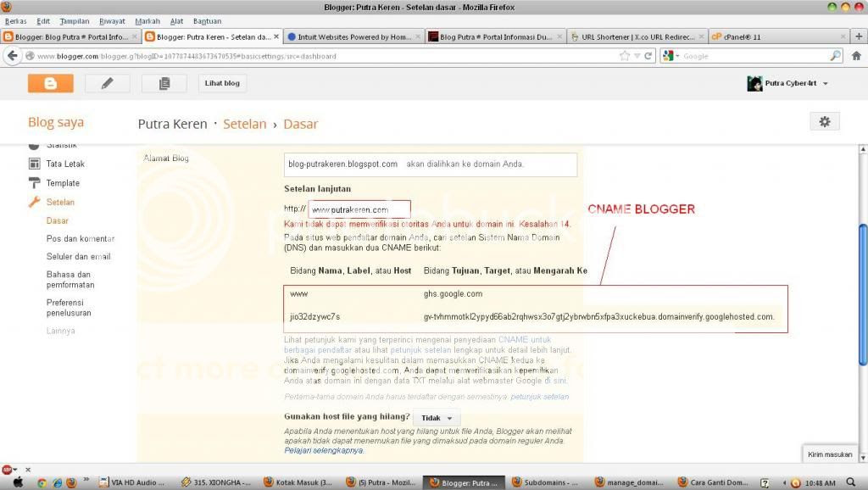Image resolution: width=868 pixels, height=490 pixels.
Task: Open the URL history dropdown arrow
Action: click(637, 56)
